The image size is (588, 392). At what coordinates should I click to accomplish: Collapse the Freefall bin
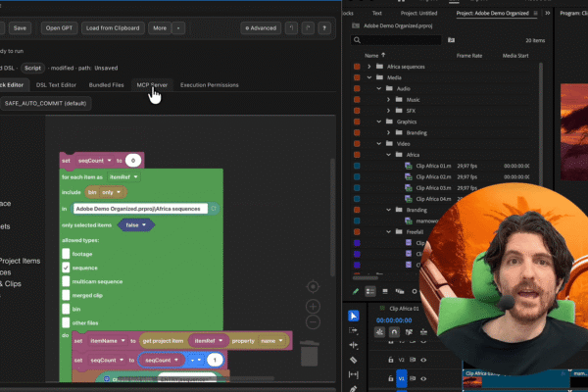tap(388, 232)
